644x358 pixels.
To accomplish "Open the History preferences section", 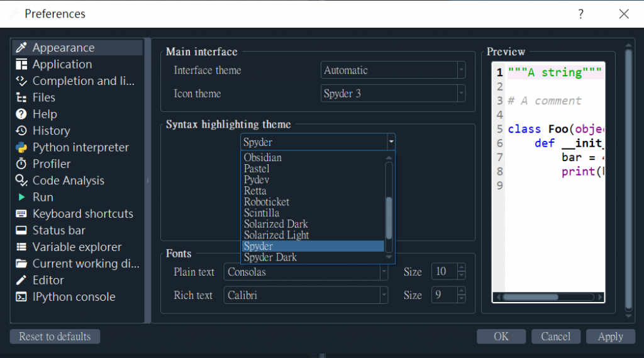I will (x=78, y=131).
